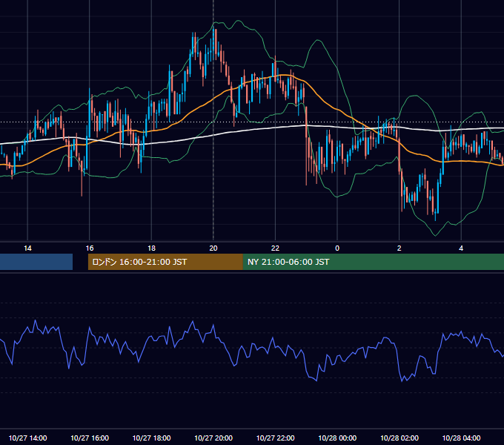The image size is (504, 445).
Task: Click the 10/27 20:00 time label
Action: pyautogui.click(x=213, y=438)
